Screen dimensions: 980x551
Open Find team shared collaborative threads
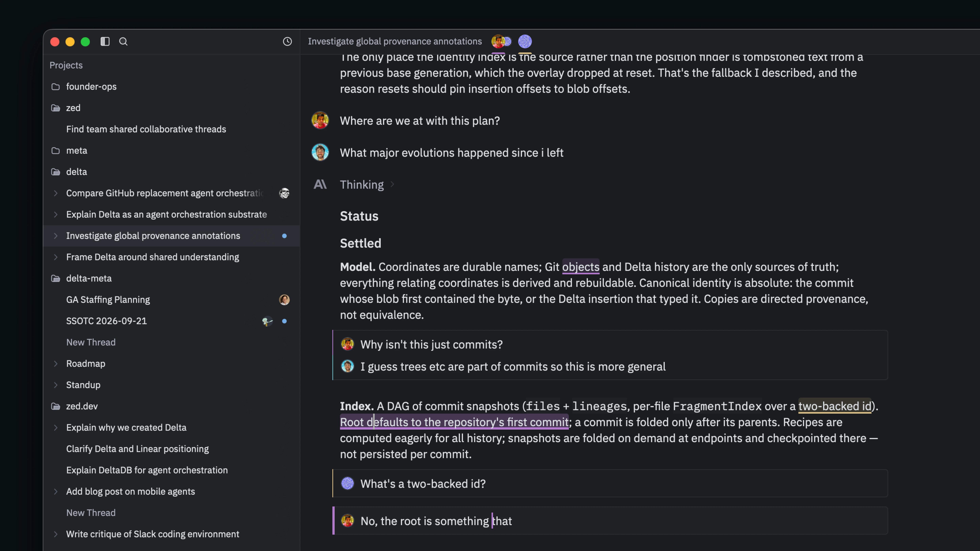[x=171, y=129]
